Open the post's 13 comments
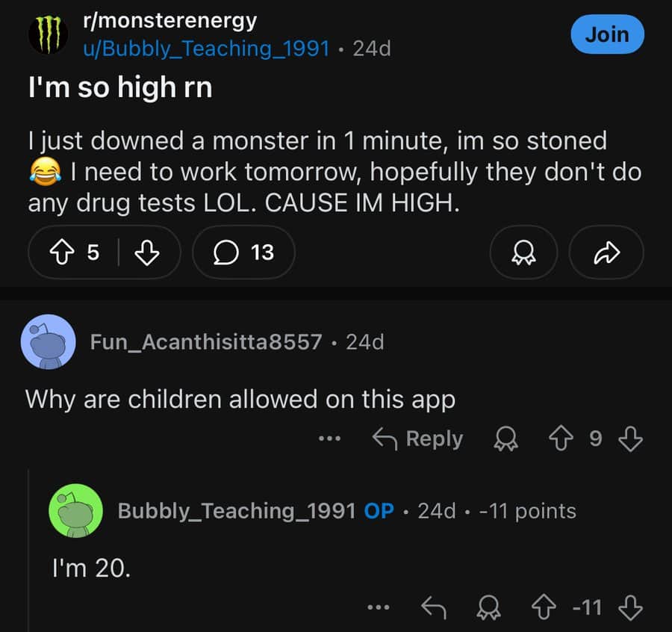Viewport: 672px width, 632px height. coord(243,253)
